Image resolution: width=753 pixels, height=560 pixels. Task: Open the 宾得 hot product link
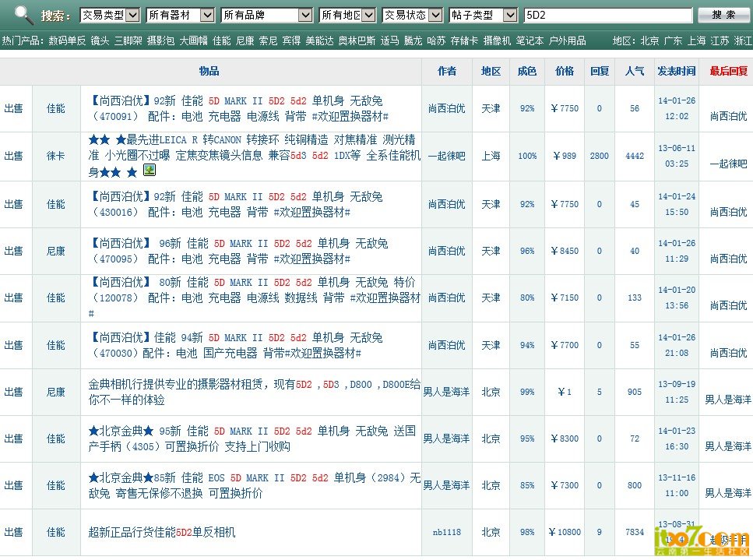(291, 41)
